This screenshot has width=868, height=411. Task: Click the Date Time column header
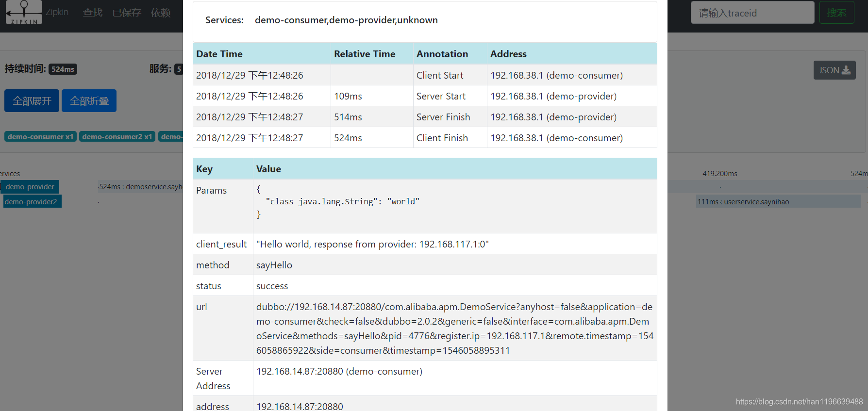262,54
